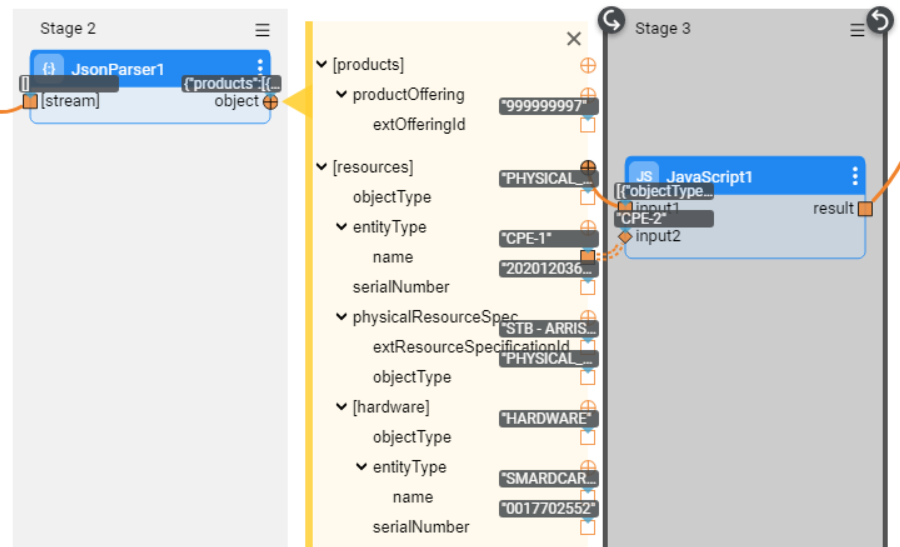Click the [stream] input port on JsonParser1
Screen dimensions: 900x547
coord(30,101)
